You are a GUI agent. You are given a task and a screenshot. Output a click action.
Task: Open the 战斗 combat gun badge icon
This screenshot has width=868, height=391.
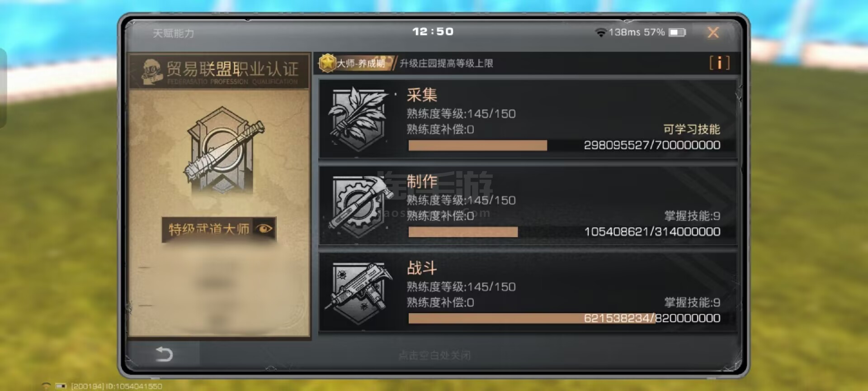point(359,292)
